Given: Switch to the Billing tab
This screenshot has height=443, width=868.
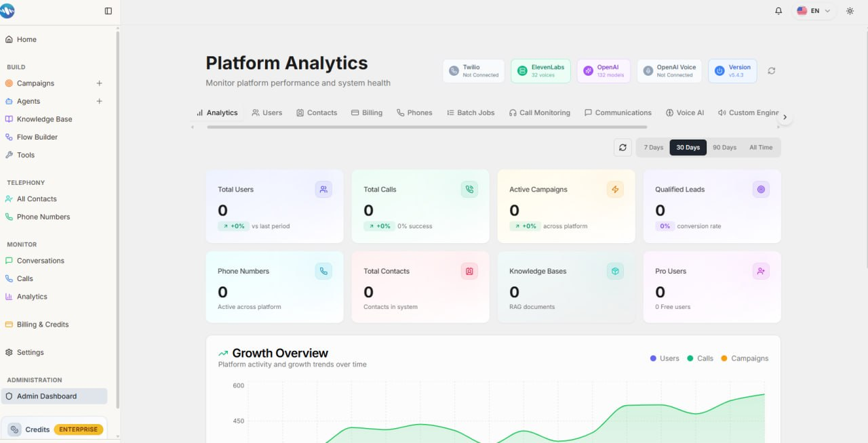Looking at the screenshot, I should [367, 112].
